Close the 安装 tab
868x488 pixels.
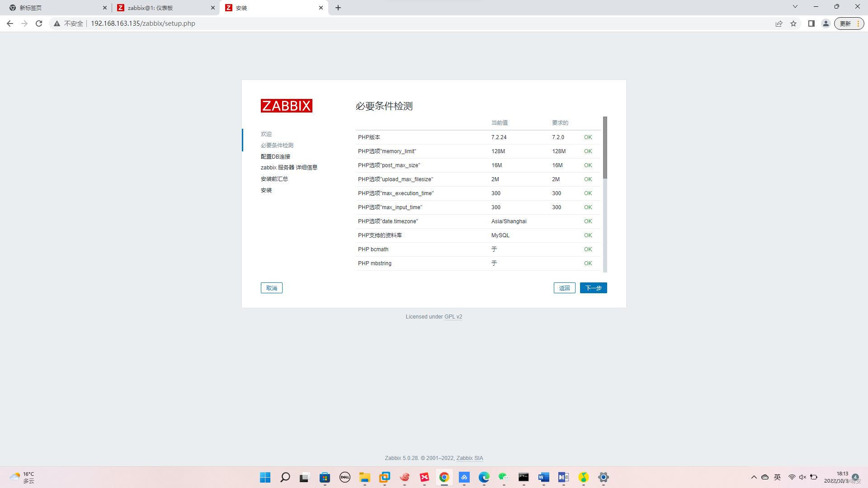(x=321, y=8)
